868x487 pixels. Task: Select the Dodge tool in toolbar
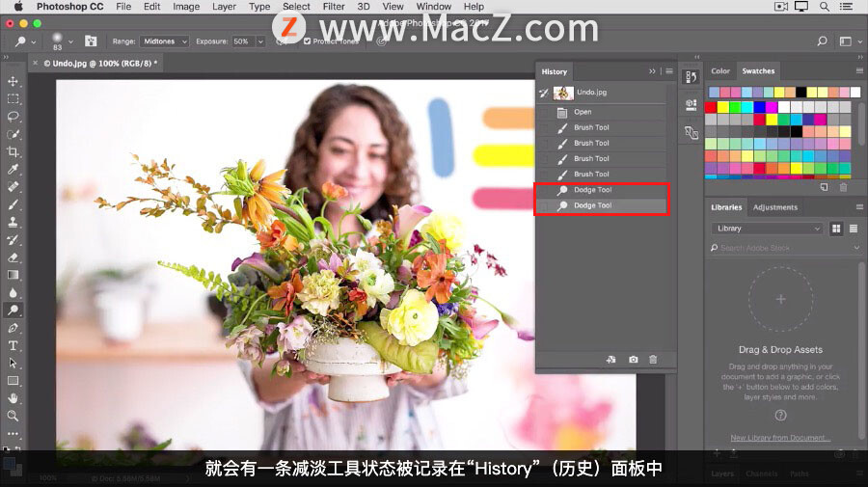13,310
